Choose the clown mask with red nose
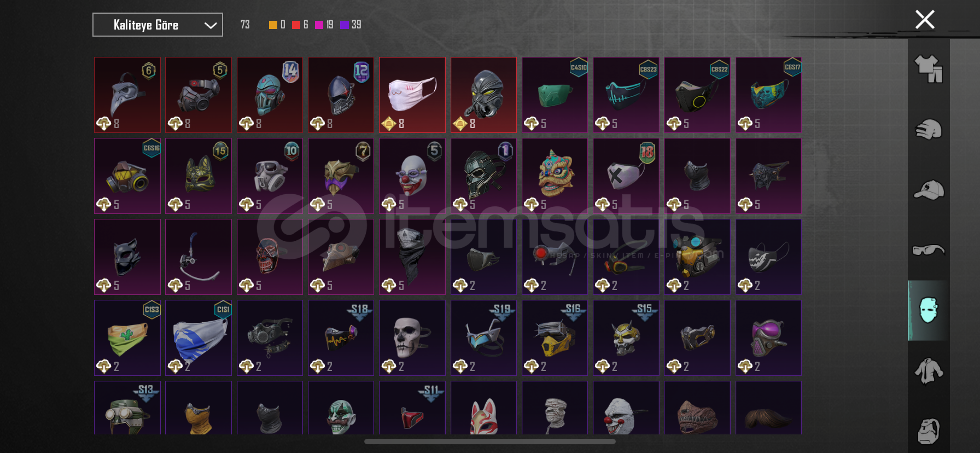980x453 pixels. (412, 176)
